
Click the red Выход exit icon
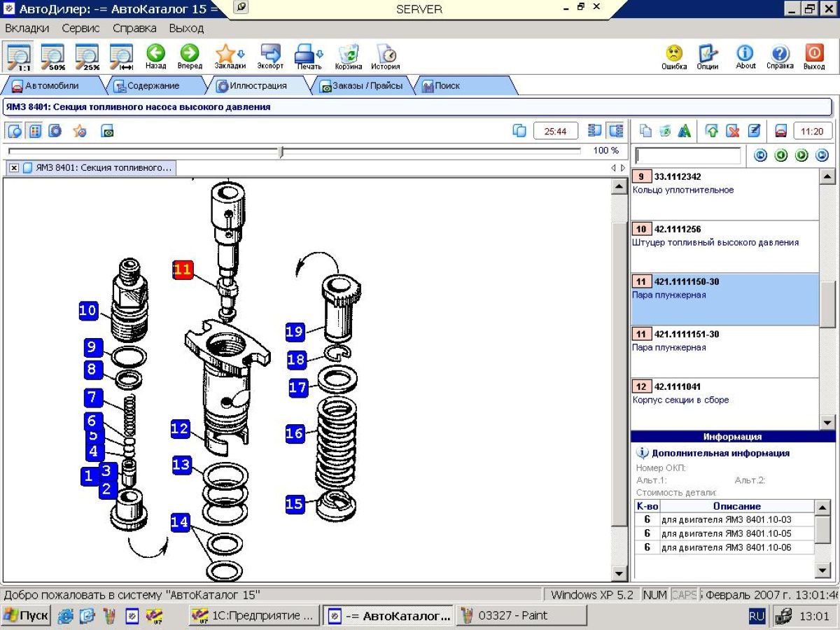pyautogui.click(x=814, y=57)
